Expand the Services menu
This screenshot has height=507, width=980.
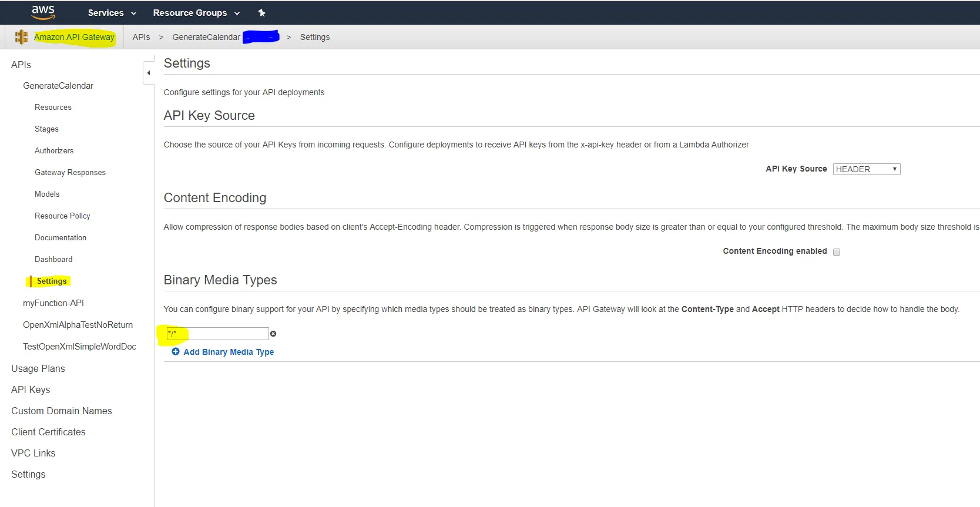coord(112,13)
